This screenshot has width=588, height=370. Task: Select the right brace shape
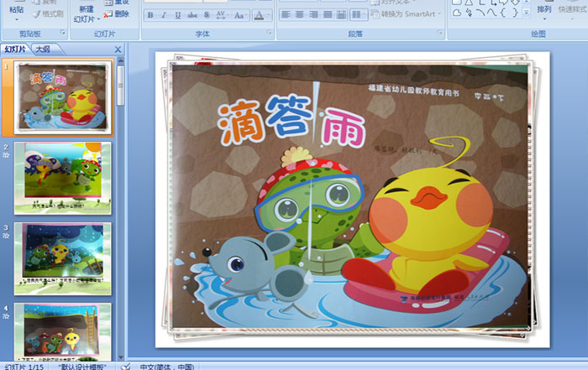coord(515,13)
